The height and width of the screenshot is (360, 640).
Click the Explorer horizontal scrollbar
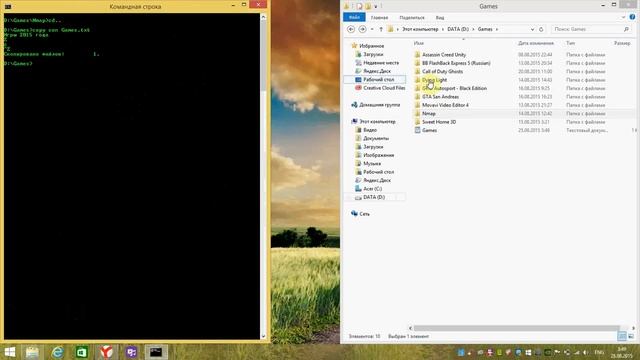pos(516,328)
